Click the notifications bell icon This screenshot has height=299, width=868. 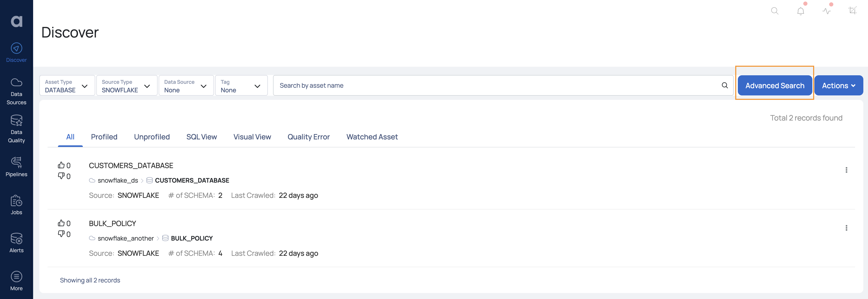point(801,11)
